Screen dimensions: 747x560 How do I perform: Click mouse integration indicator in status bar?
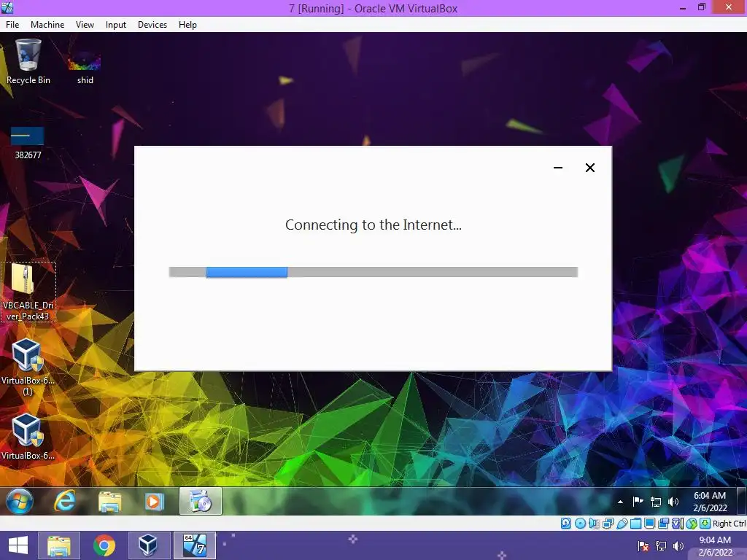692,524
